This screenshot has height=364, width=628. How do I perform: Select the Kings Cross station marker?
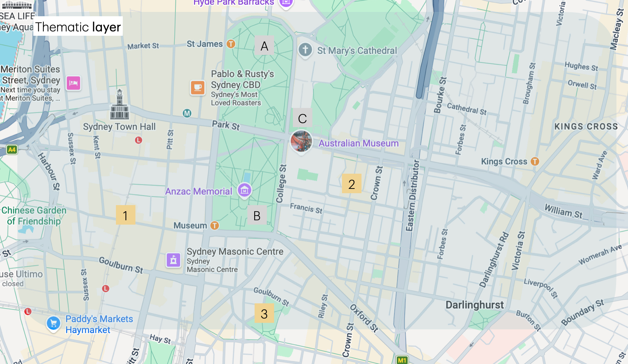click(x=535, y=161)
